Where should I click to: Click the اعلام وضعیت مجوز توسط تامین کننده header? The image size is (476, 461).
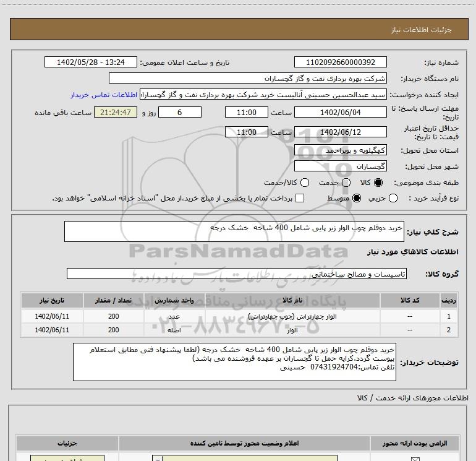click(x=244, y=443)
